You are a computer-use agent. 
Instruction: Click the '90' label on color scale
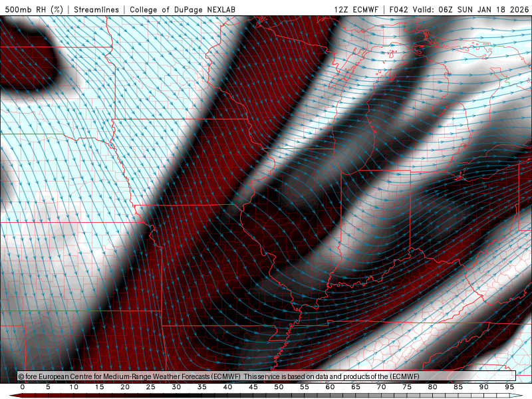(x=483, y=387)
